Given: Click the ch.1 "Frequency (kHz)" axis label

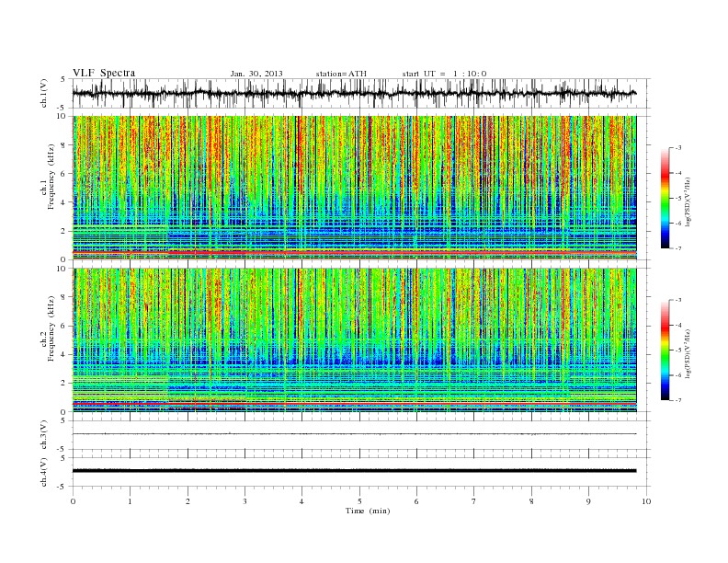Looking at the screenshot, I should click(51, 177).
